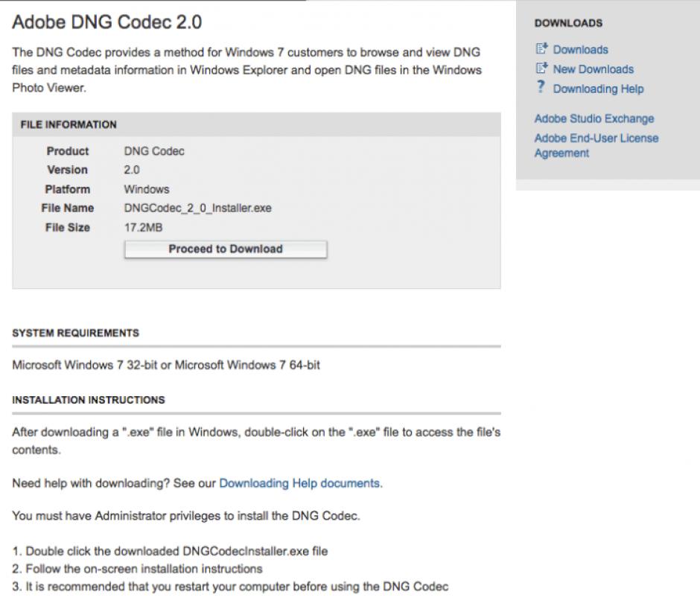Image resolution: width=700 pixels, height=612 pixels.
Task: Click the SYSTEM REQUIREMENTS heading
Action: coord(76,333)
